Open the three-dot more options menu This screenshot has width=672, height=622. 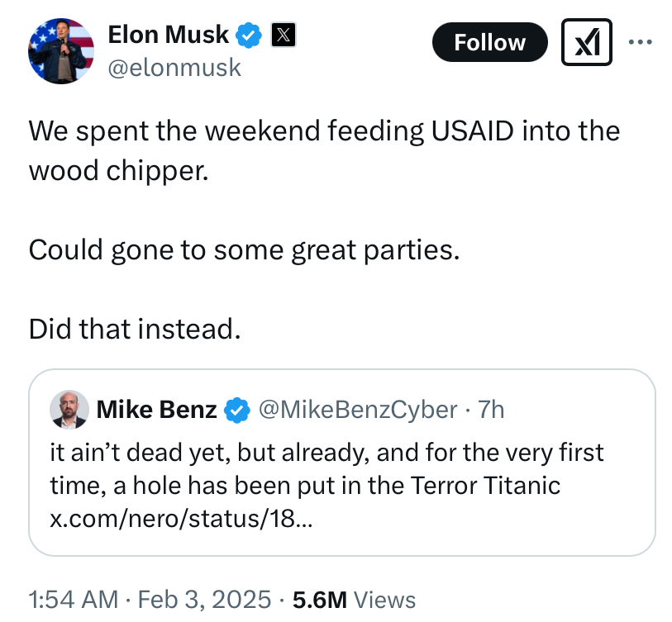pos(642,42)
